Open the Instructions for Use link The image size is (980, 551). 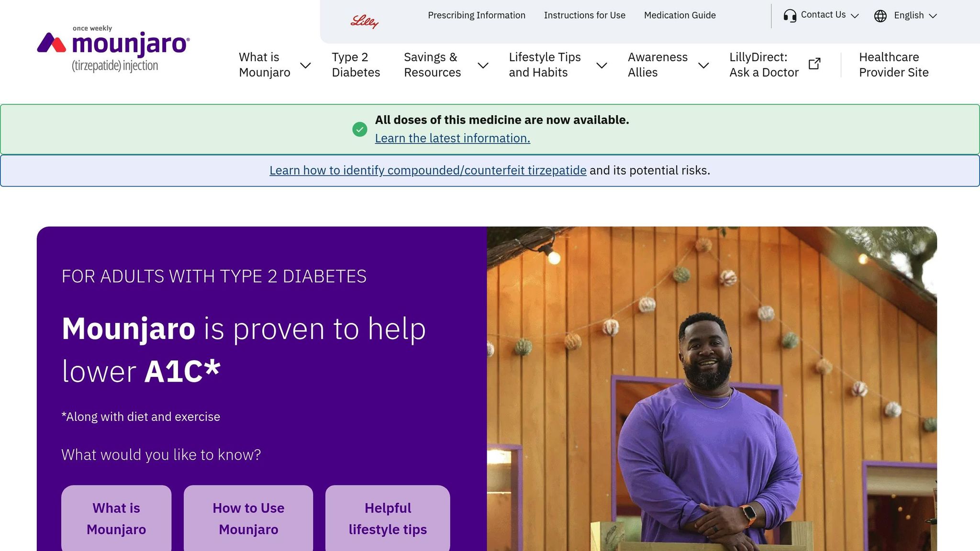click(584, 15)
